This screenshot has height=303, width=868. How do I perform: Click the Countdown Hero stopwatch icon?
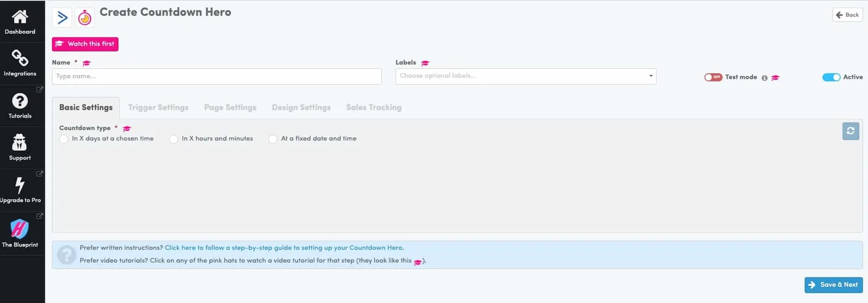(85, 18)
